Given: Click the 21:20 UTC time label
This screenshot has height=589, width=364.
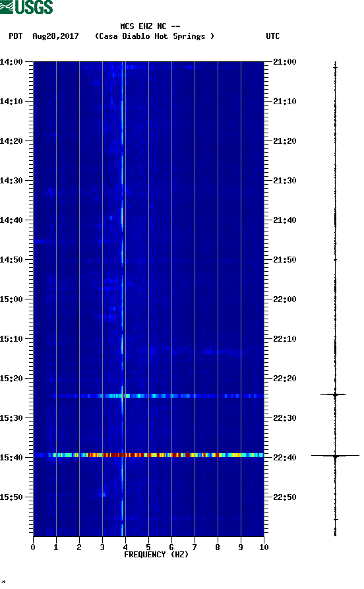Looking at the screenshot, I should tap(285, 141).
